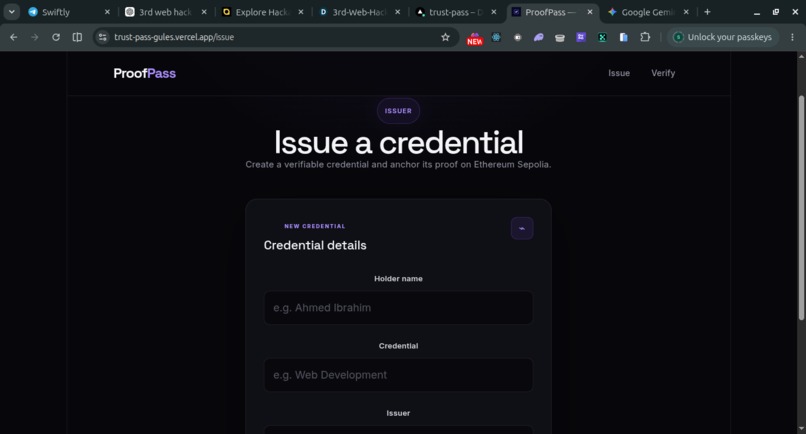The height and width of the screenshot is (434, 806).
Task: Close the Explore Hack tab
Action: pos(301,12)
